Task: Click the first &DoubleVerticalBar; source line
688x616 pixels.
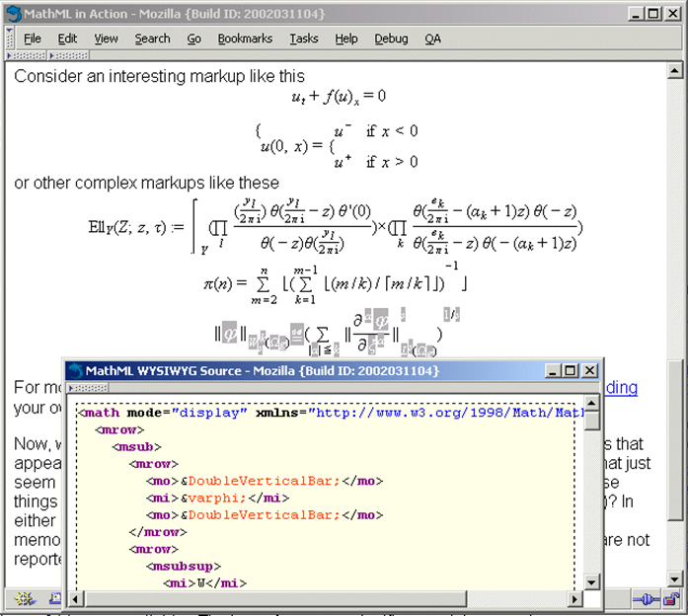Action: click(265, 482)
